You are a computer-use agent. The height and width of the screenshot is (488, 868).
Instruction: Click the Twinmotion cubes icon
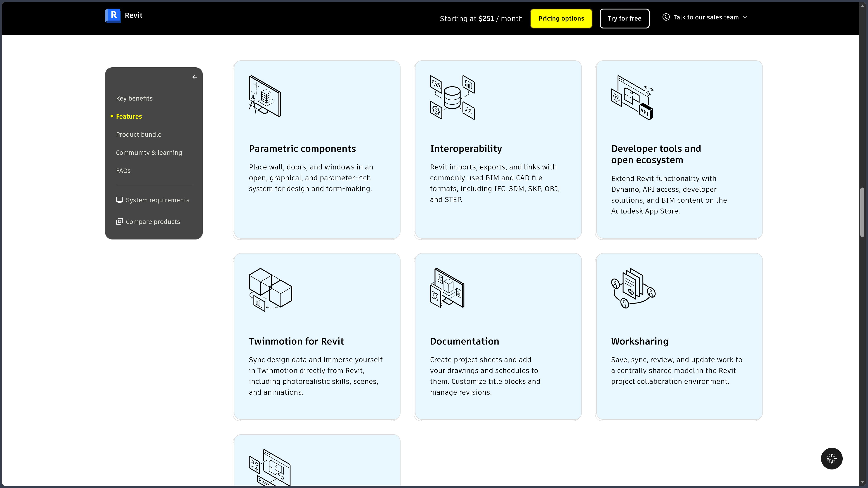pyautogui.click(x=271, y=290)
